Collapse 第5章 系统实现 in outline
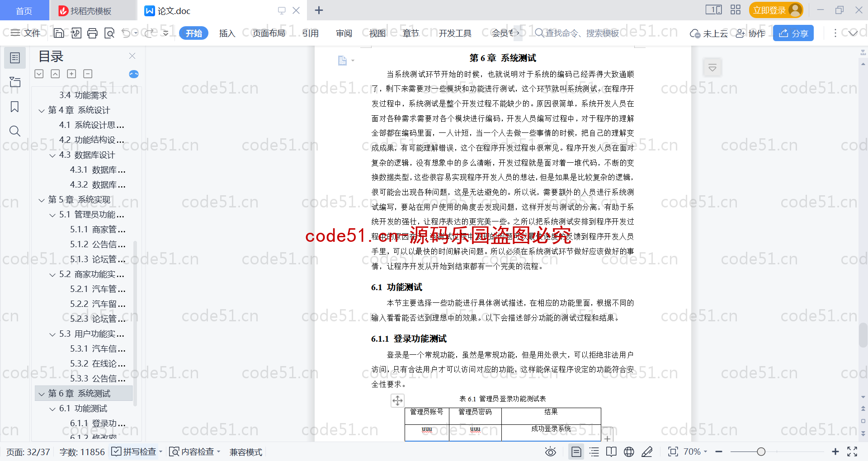 pyautogui.click(x=42, y=200)
